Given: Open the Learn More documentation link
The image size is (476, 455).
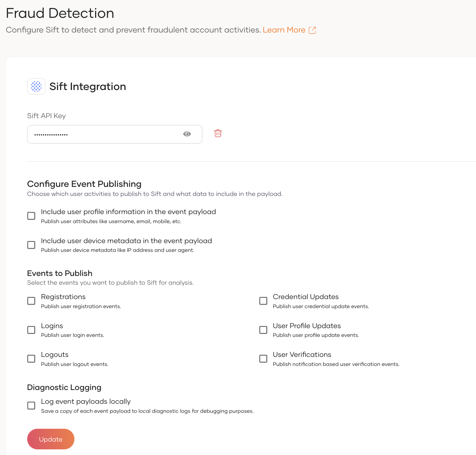Looking at the screenshot, I should click(284, 30).
